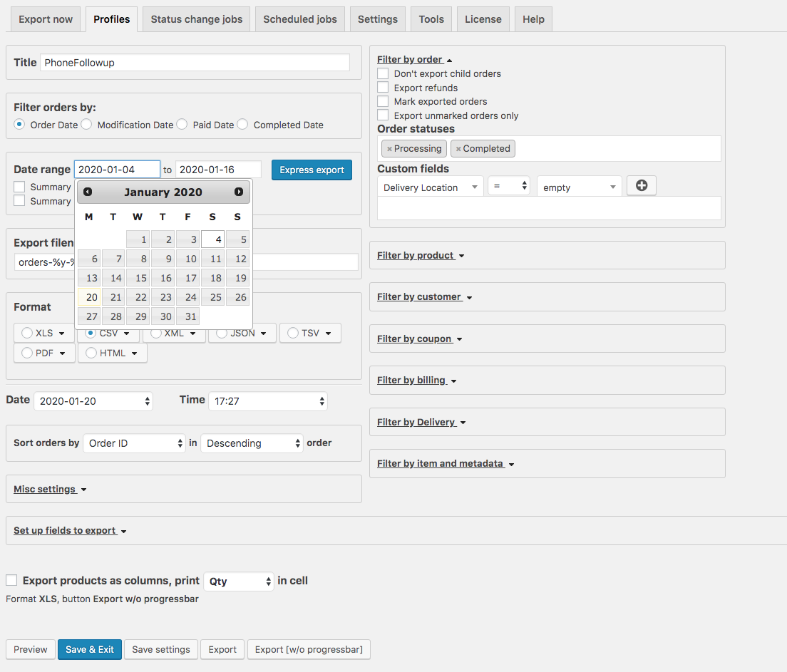
Task: Go to previous month in calendar
Action: pos(88,192)
